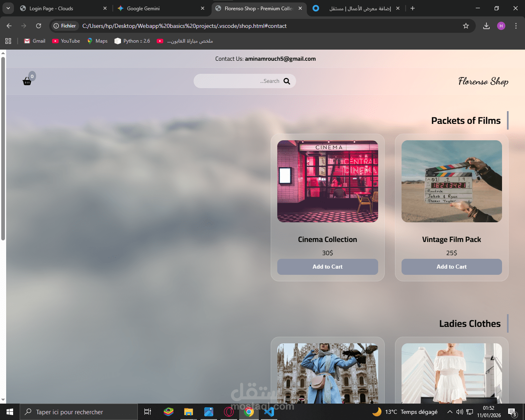Open BlueStacks icon in the taskbar
This screenshot has width=525, height=420.
click(169, 412)
